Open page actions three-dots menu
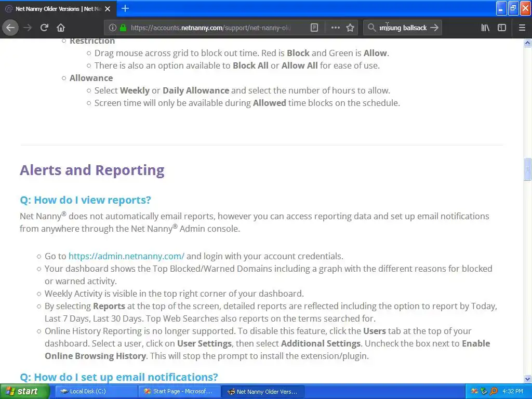 click(x=335, y=28)
